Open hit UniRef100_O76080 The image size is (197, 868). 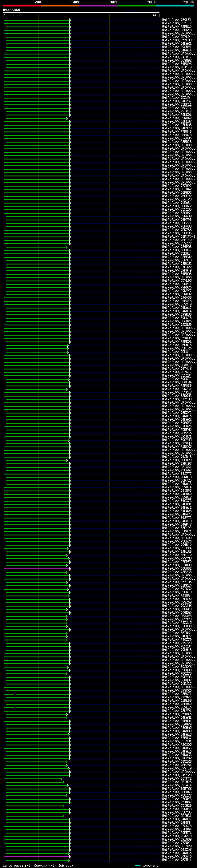pos(176,138)
